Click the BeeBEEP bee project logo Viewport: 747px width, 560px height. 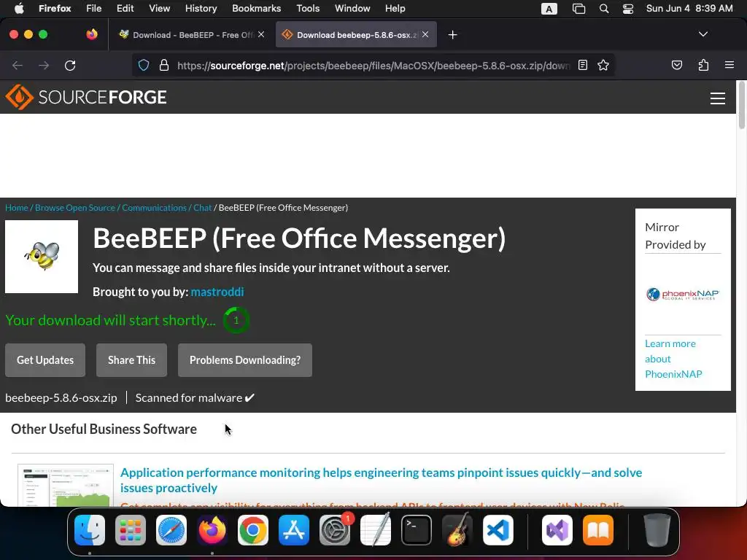42,257
